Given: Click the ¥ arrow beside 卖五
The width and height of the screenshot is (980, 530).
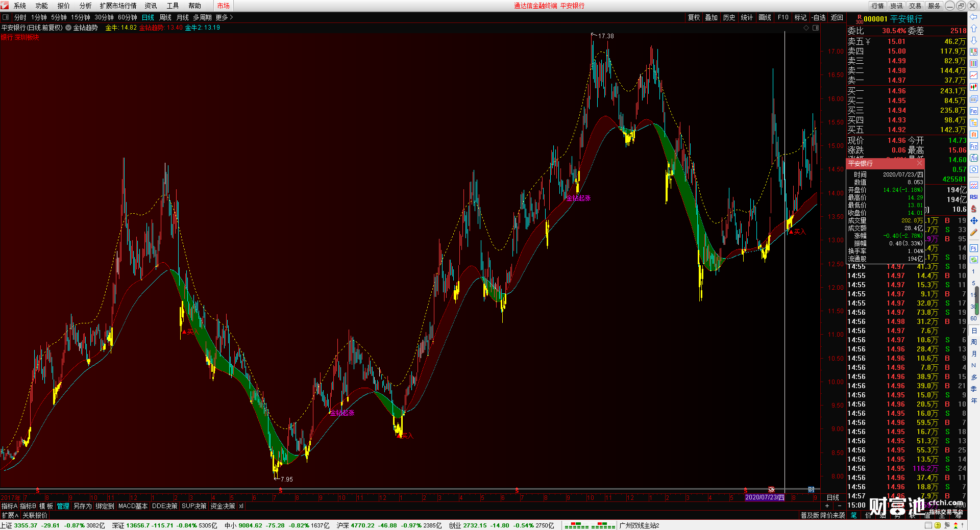Looking at the screenshot, I should [x=868, y=41].
